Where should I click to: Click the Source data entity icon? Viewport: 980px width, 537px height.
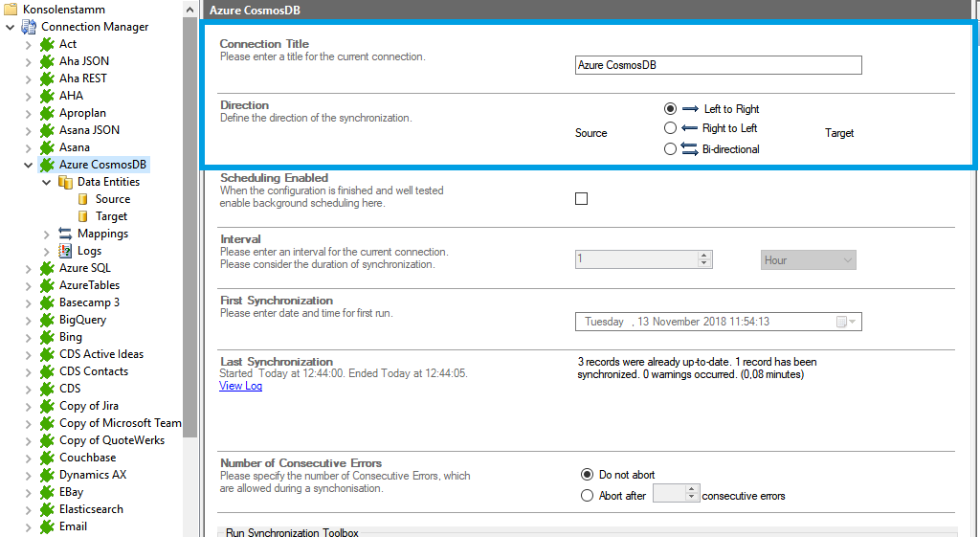click(83, 199)
